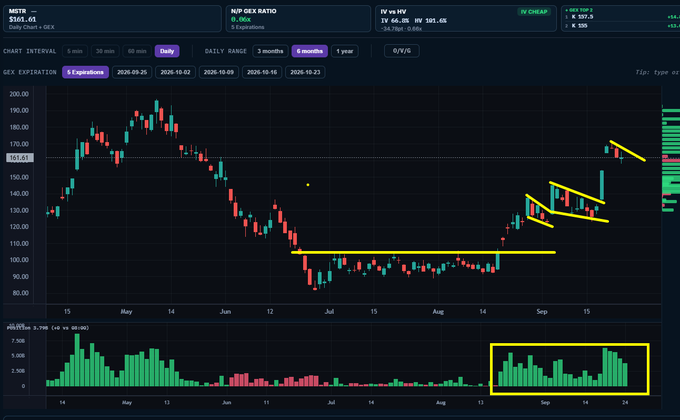
Task: Open the MSTR $161.61 ticker card
Action: 112,19
